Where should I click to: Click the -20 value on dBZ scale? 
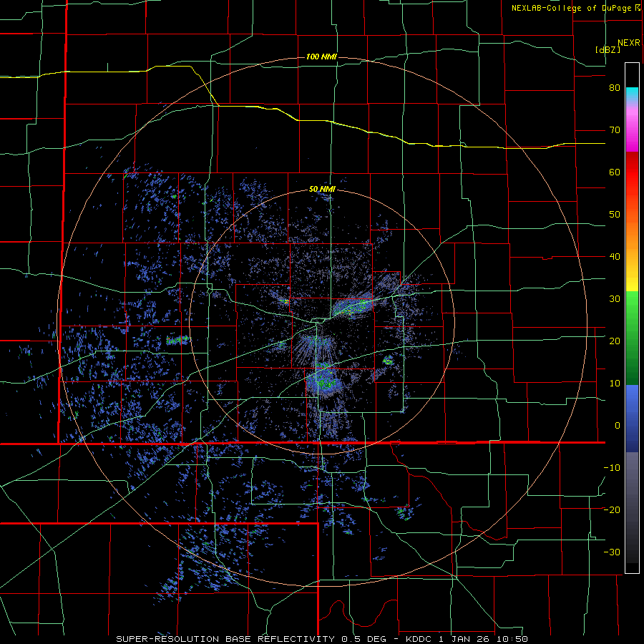[612, 510]
